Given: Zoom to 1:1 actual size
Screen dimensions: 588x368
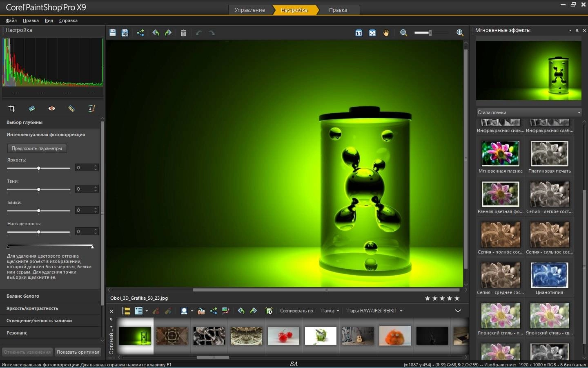Looking at the screenshot, I should click(359, 33).
